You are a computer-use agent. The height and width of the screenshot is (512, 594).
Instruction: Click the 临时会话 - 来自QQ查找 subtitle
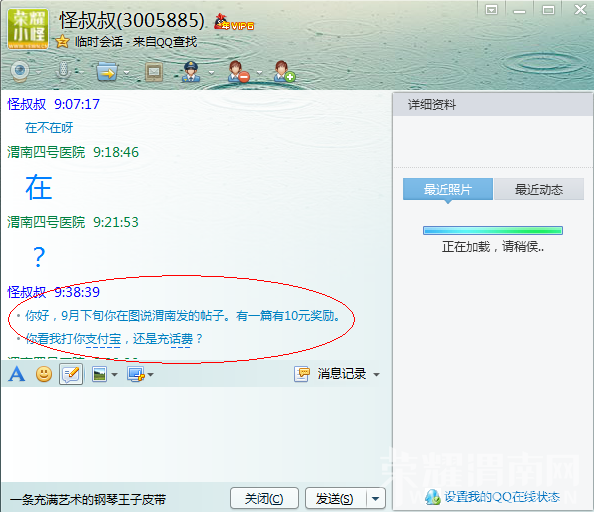(x=136, y=42)
